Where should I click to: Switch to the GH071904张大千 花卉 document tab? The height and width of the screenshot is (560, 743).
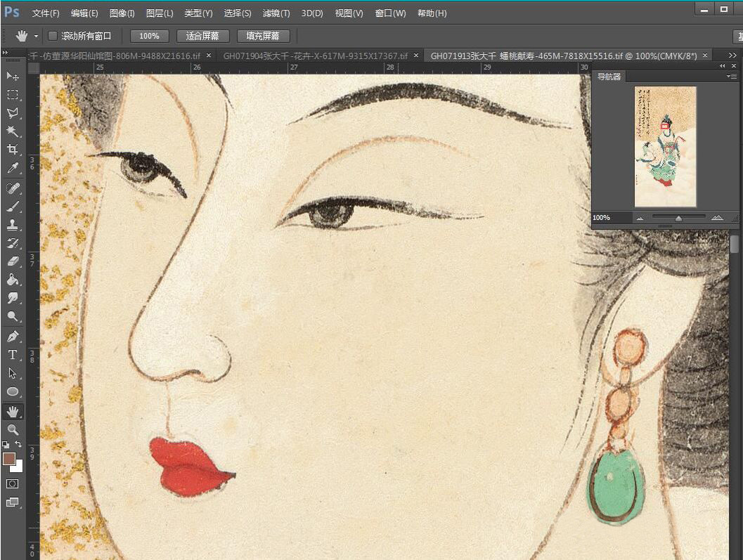[315, 56]
